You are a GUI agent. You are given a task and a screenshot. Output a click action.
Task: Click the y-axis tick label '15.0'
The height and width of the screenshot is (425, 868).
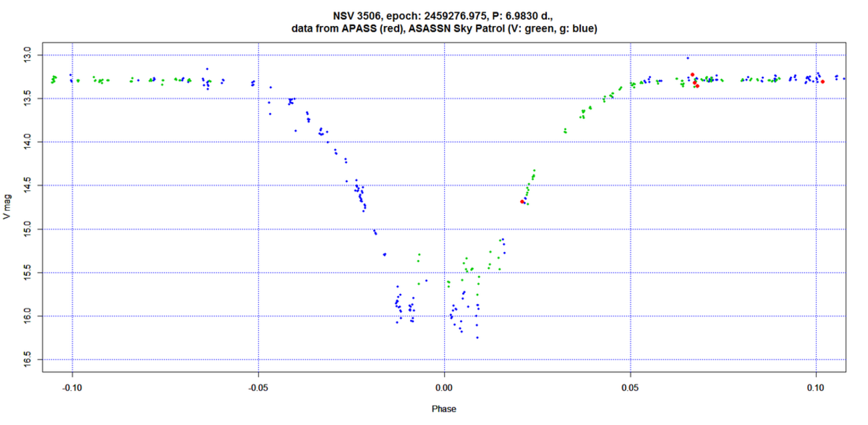[x=26, y=229]
